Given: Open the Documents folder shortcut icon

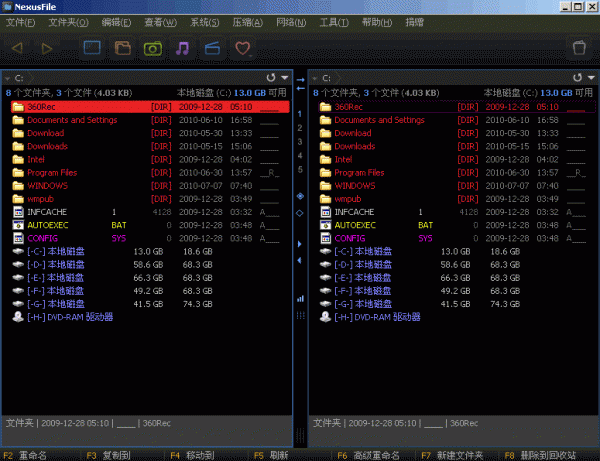Looking at the screenshot, I should [122, 48].
